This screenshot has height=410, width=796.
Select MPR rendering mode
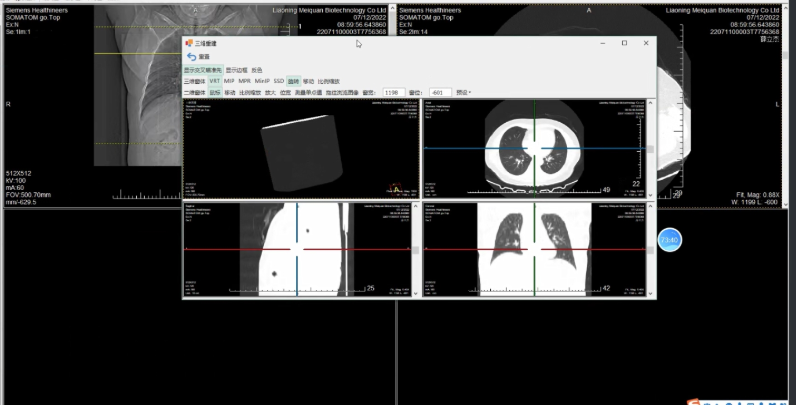click(245, 81)
